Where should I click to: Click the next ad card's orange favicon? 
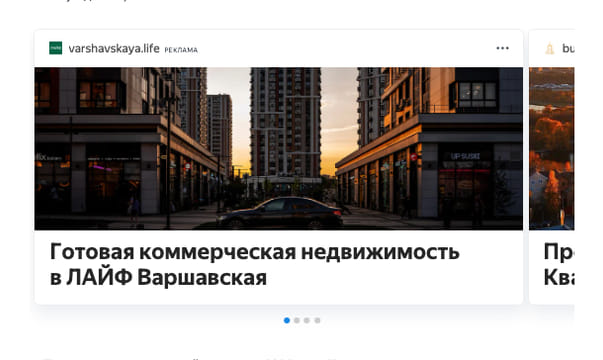click(550, 48)
